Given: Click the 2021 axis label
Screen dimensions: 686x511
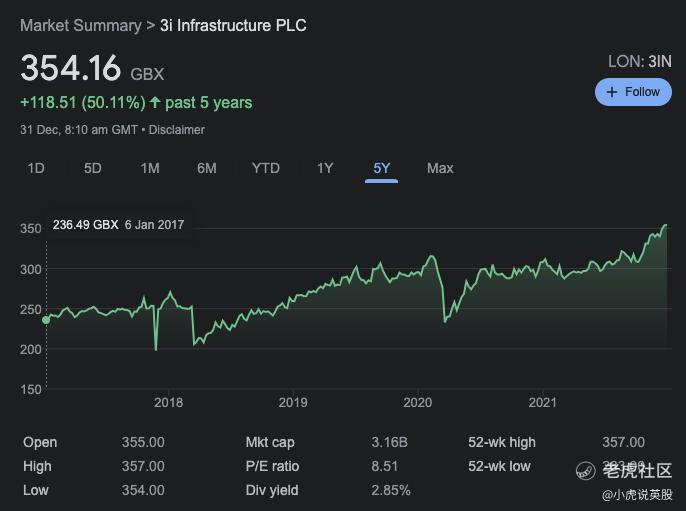Looking at the screenshot, I should [x=542, y=402].
